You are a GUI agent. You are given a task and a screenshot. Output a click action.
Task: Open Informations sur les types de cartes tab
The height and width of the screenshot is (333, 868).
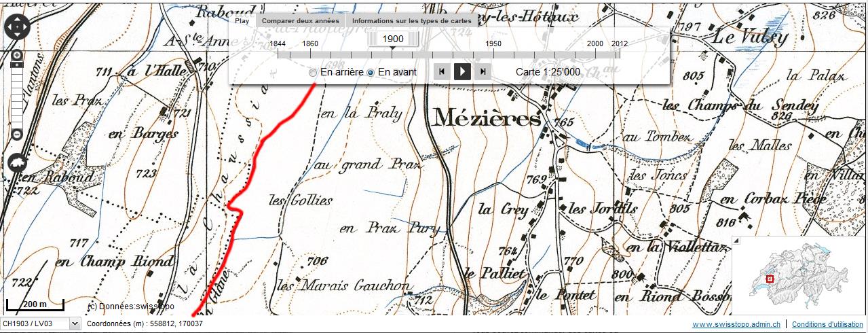coord(411,20)
